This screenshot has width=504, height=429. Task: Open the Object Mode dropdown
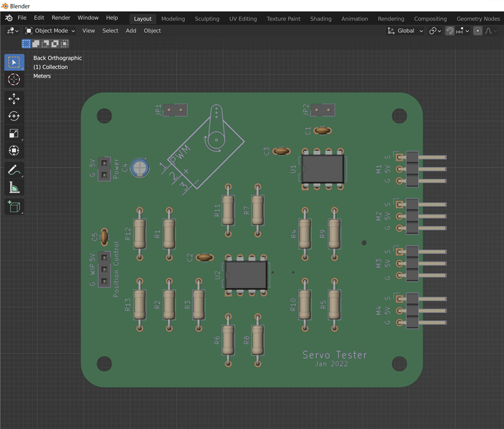pos(50,31)
